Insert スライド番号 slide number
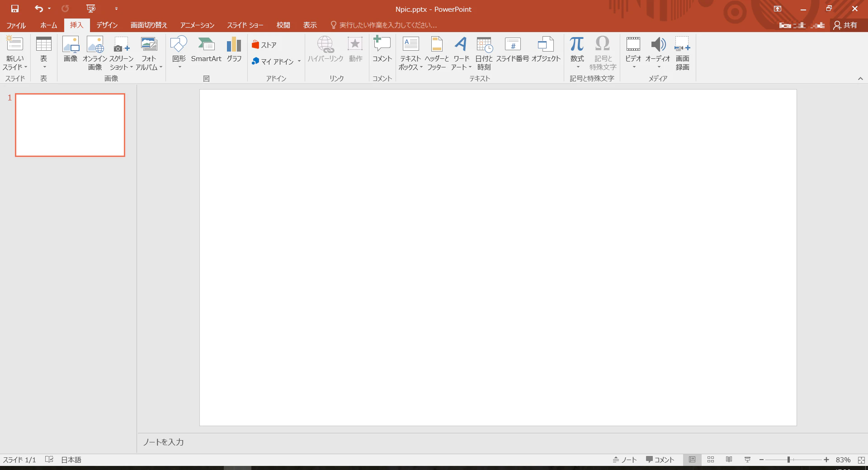This screenshot has height=470, width=868. click(513, 49)
